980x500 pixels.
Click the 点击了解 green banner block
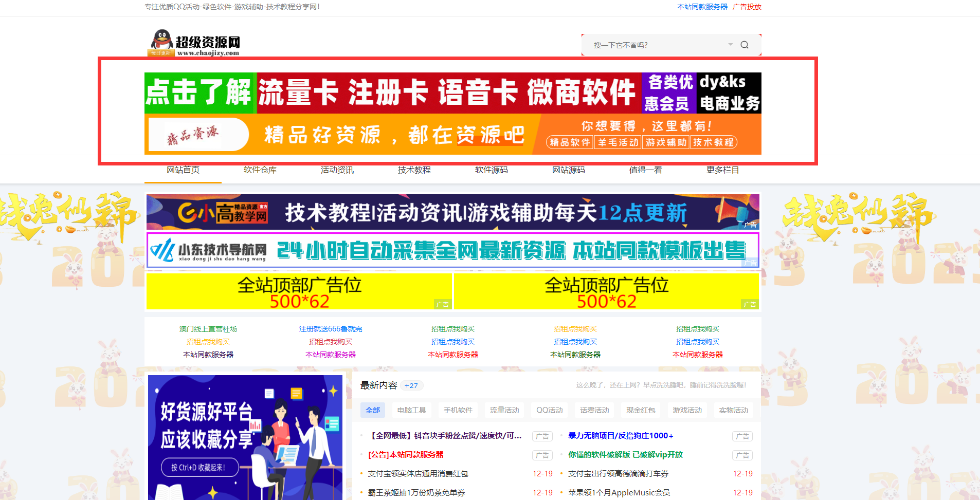(200, 93)
